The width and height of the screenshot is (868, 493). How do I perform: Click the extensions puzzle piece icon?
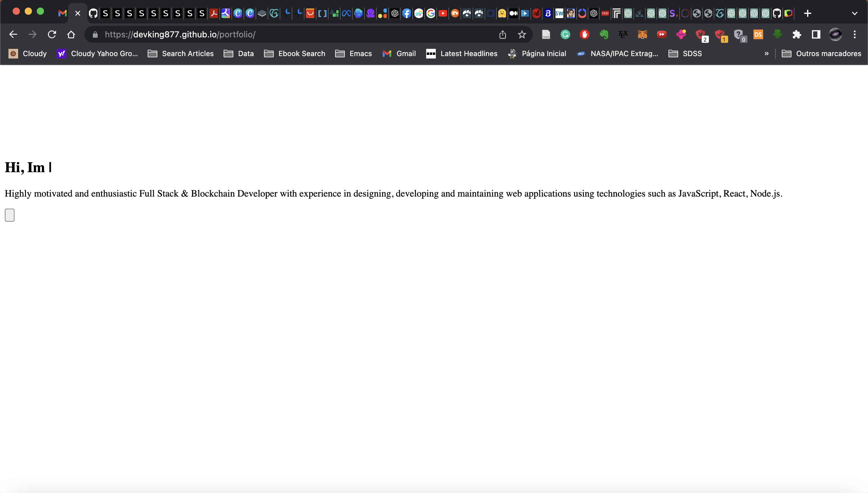point(797,34)
